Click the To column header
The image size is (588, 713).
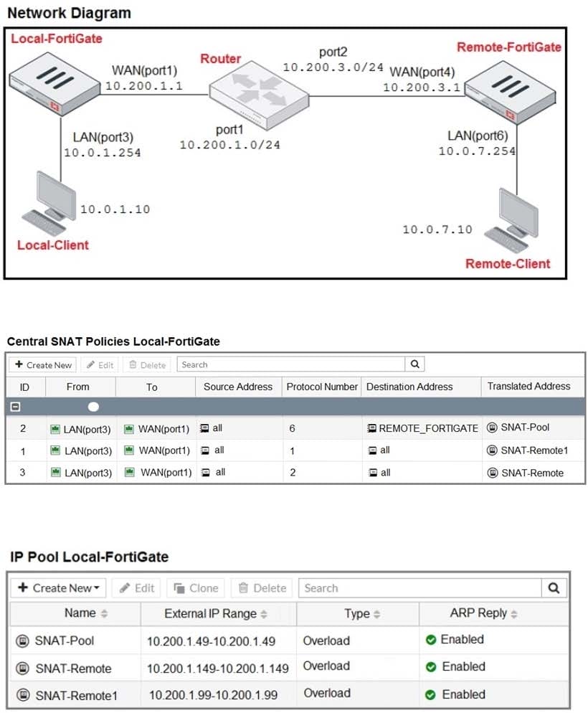click(152, 387)
